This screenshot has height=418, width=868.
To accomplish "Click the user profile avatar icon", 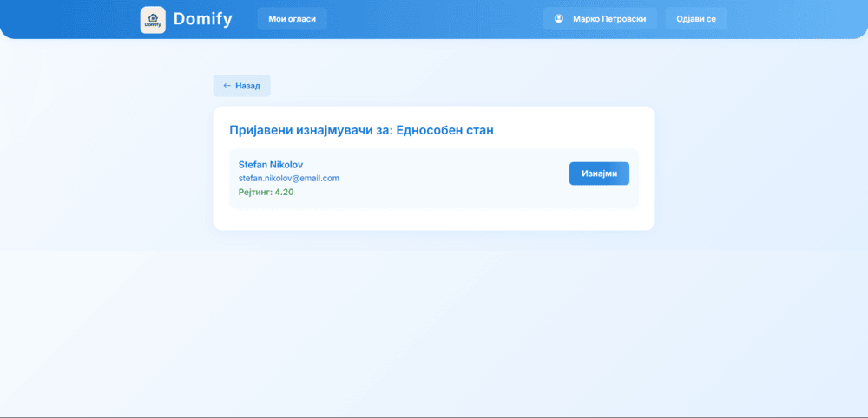I will tap(559, 19).
